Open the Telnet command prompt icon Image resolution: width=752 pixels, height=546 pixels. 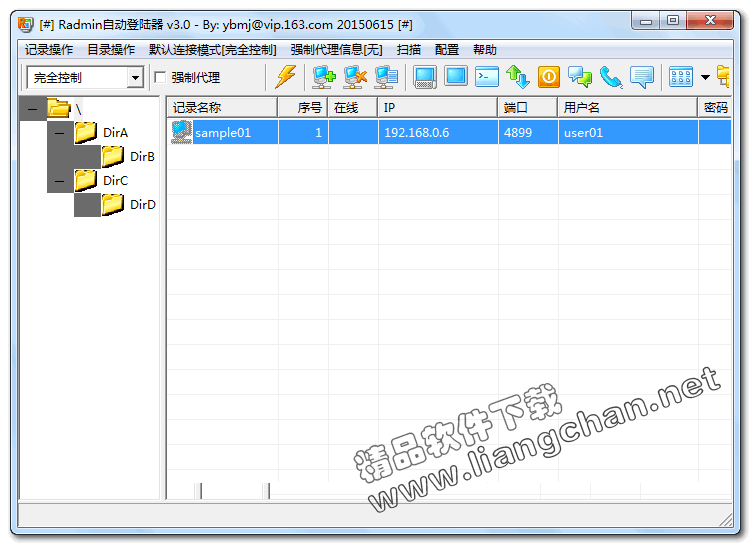coord(487,77)
